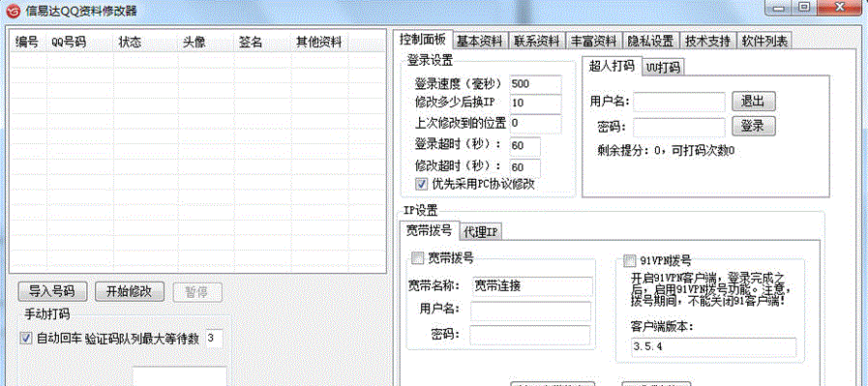Switch to the 代理IP tab
This screenshot has width=868, height=386.
coord(481,232)
